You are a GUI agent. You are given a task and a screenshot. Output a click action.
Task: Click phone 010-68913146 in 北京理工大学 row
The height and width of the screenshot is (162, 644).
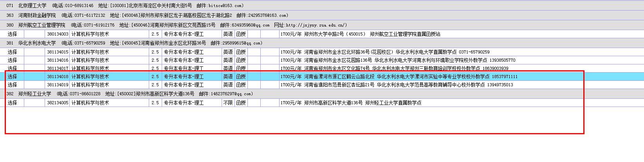point(79,6)
